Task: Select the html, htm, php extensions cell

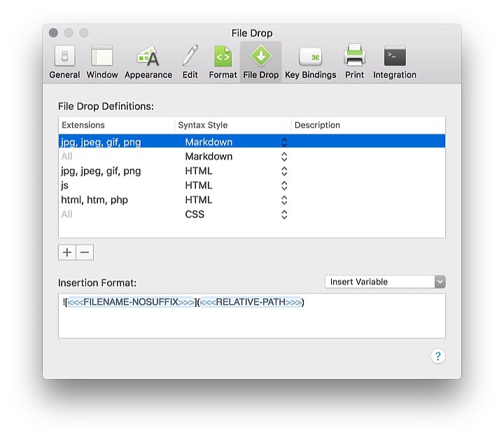Action: [x=94, y=200]
